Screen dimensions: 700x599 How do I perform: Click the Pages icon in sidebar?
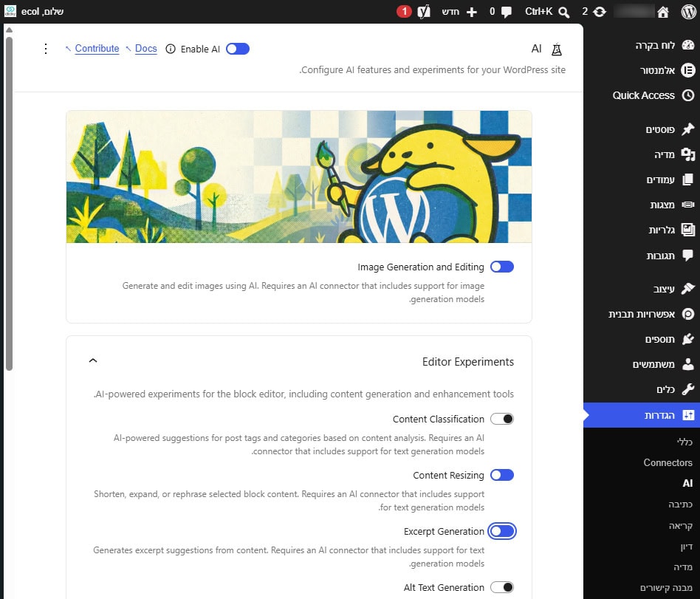click(x=688, y=179)
